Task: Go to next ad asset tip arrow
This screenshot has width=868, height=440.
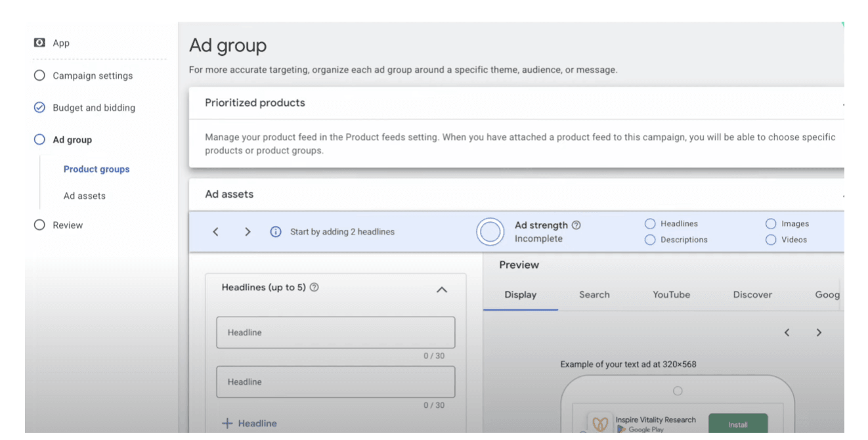Action: click(x=248, y=232)
